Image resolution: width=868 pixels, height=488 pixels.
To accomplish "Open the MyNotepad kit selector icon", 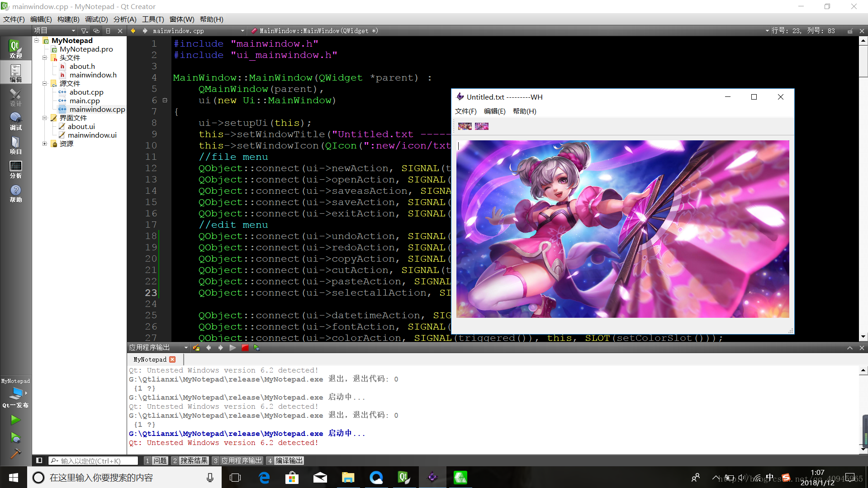I will 15,393.
